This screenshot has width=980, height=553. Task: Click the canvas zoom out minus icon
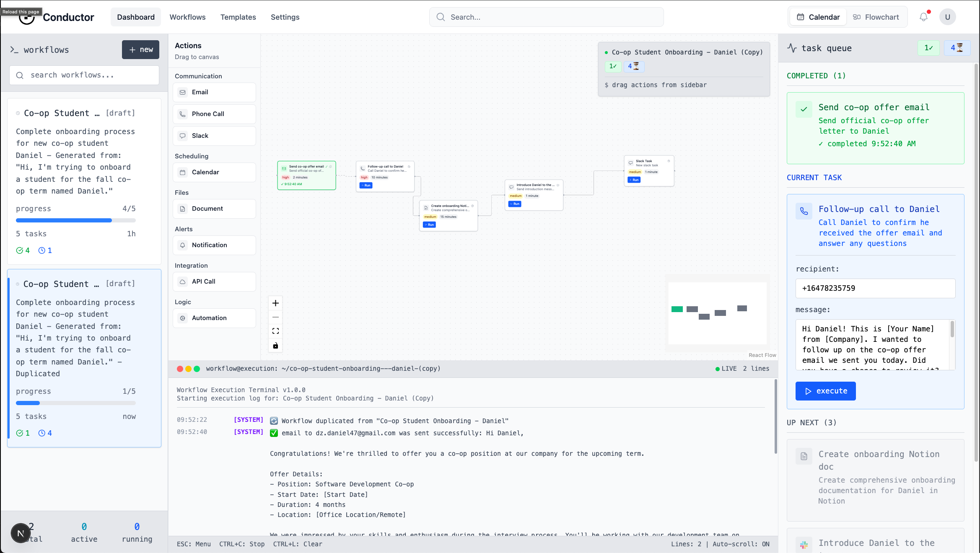tap(275, 317)
